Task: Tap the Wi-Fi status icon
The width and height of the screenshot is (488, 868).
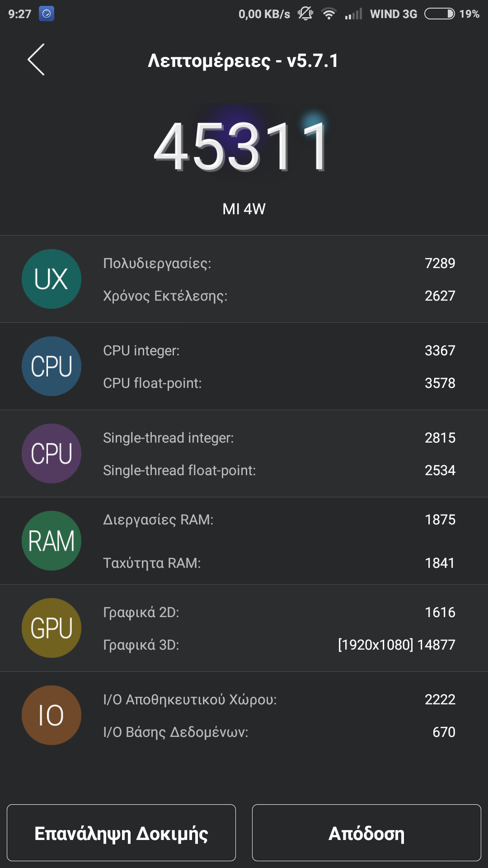Action: coord(329,14)
